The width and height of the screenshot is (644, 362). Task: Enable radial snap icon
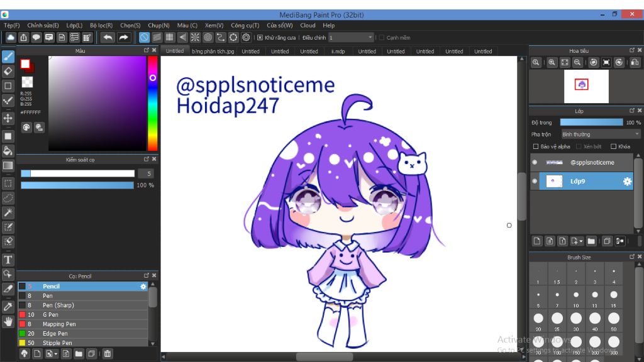click(x=195, y=37)
